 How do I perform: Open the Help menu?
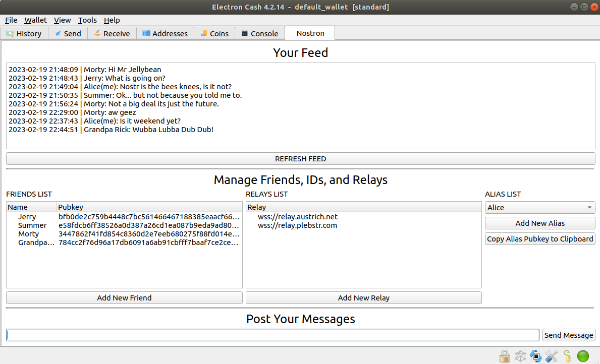click(112, 20)
